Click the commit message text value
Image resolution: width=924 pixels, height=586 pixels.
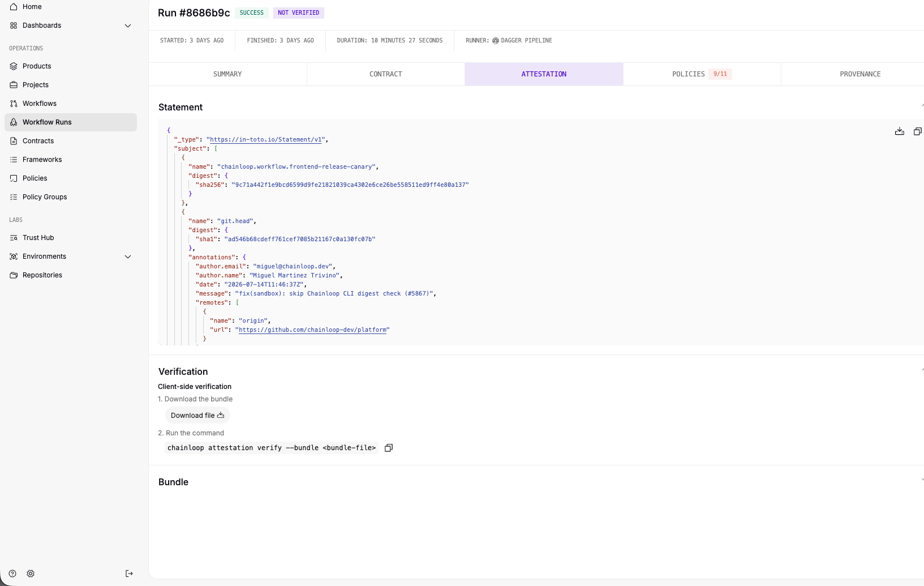pos(334,293)
